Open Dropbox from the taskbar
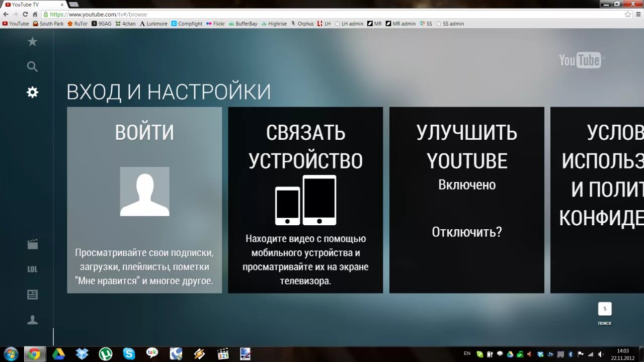This screenshot has height=362, width=644. click(82, 354)
